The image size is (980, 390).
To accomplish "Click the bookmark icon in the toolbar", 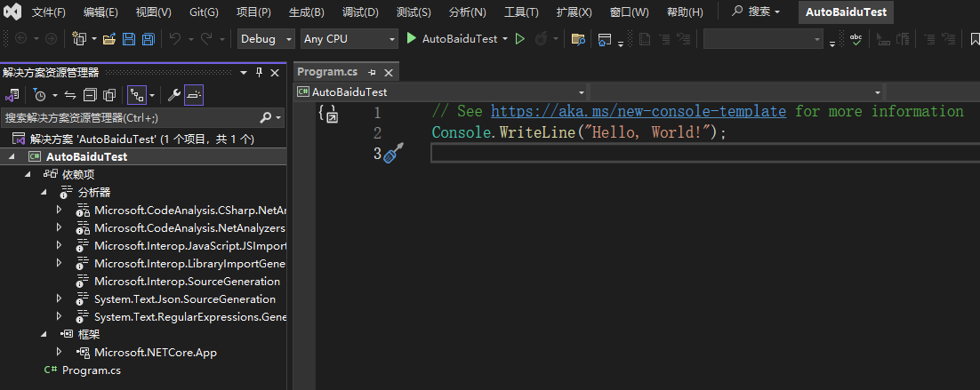I will pos(975,39).
